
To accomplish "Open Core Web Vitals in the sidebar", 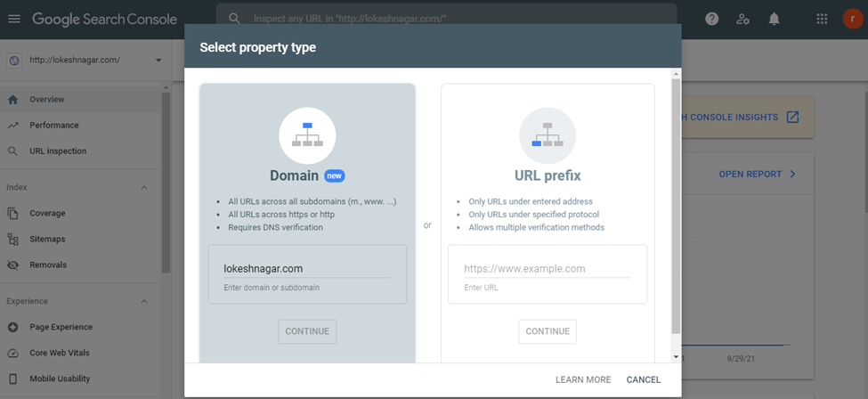I will coord(80,353).
